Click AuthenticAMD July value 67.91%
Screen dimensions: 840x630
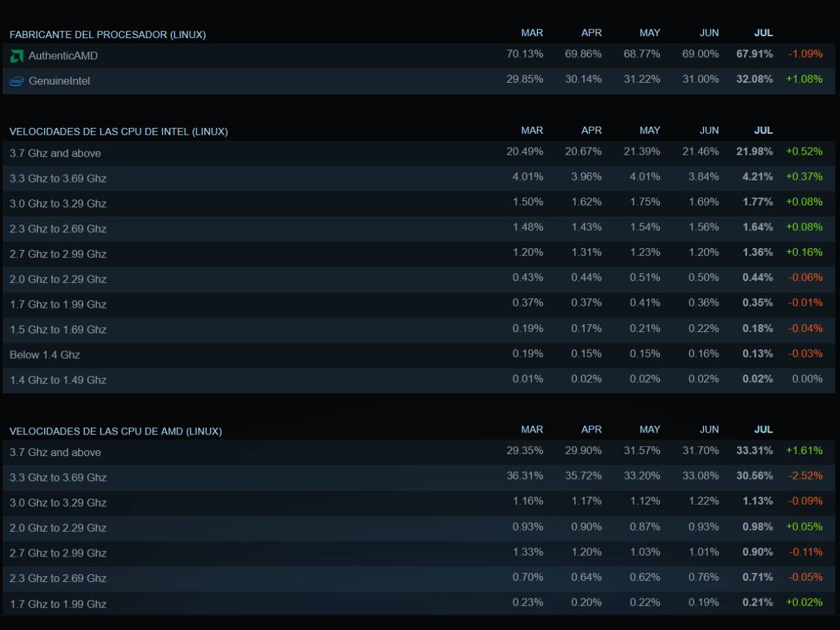755,54
